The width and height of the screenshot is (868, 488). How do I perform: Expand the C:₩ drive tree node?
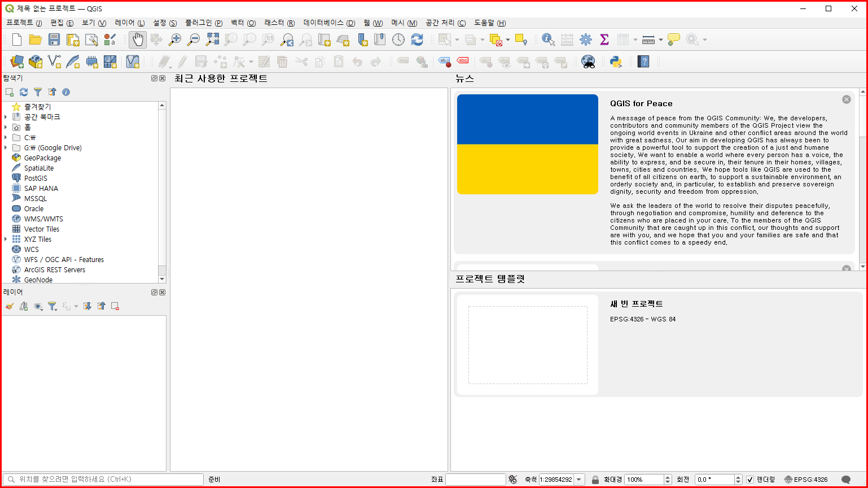point(6,137)
